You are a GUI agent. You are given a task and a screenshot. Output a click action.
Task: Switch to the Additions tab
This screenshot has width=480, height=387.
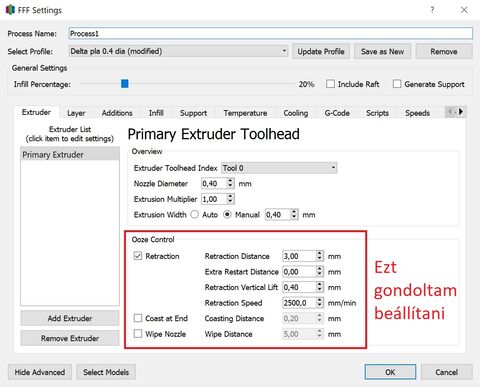pyautogui.click(x=117, y=113)
